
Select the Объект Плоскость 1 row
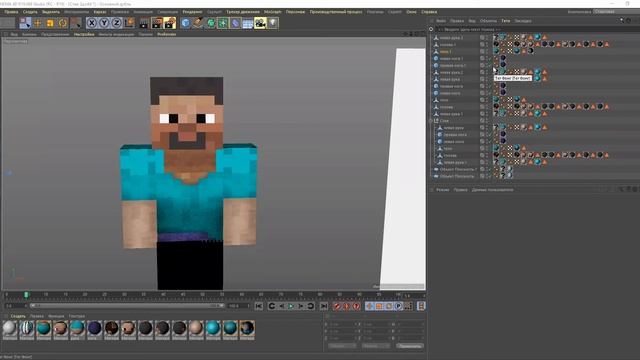click(458, 169)
